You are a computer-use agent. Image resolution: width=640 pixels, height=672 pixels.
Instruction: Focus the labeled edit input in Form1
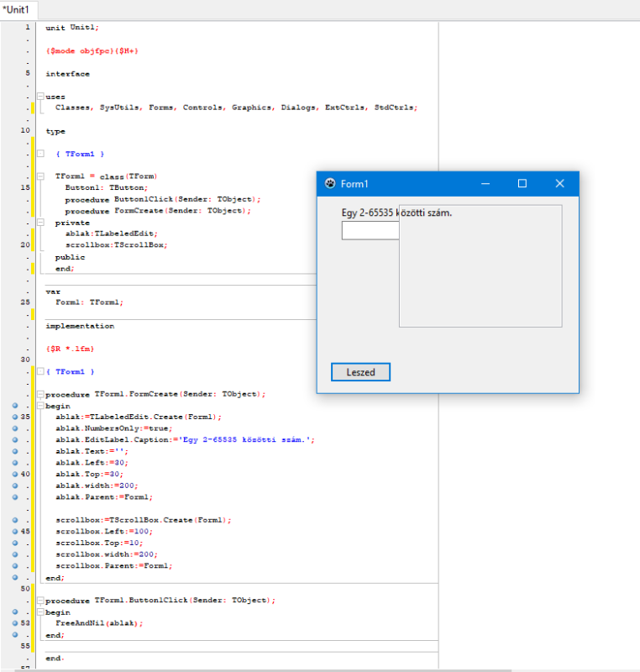370,230
